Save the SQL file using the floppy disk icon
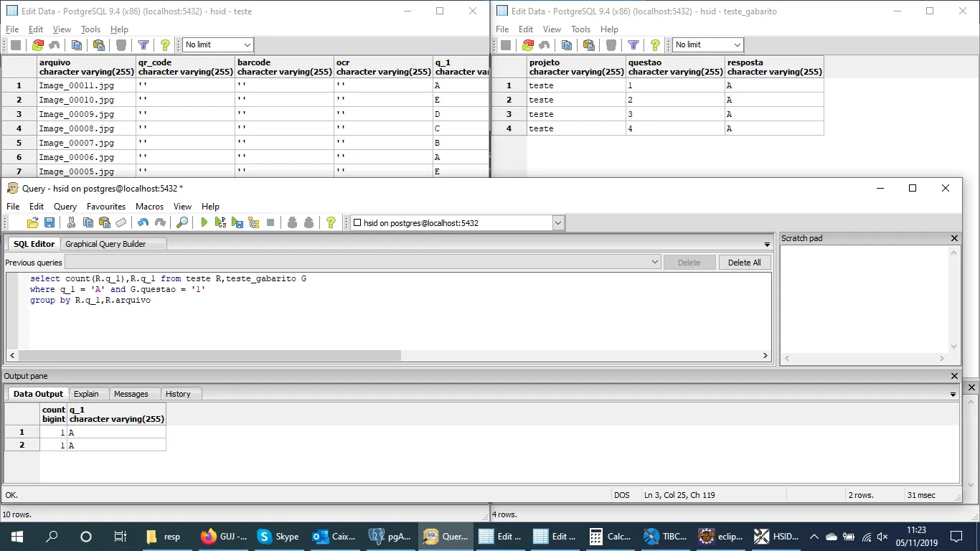Screen dimensions: 980x551 pyautogui.click(x=50, y=223)
